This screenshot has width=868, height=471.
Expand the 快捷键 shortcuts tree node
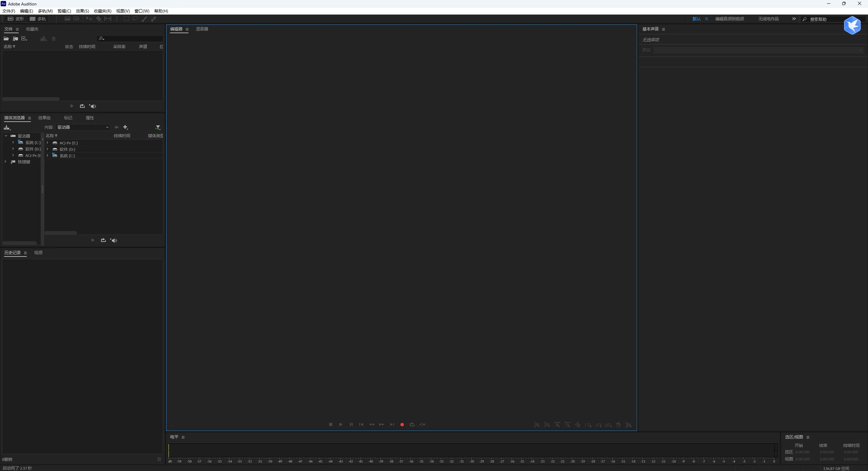[5, 162]
